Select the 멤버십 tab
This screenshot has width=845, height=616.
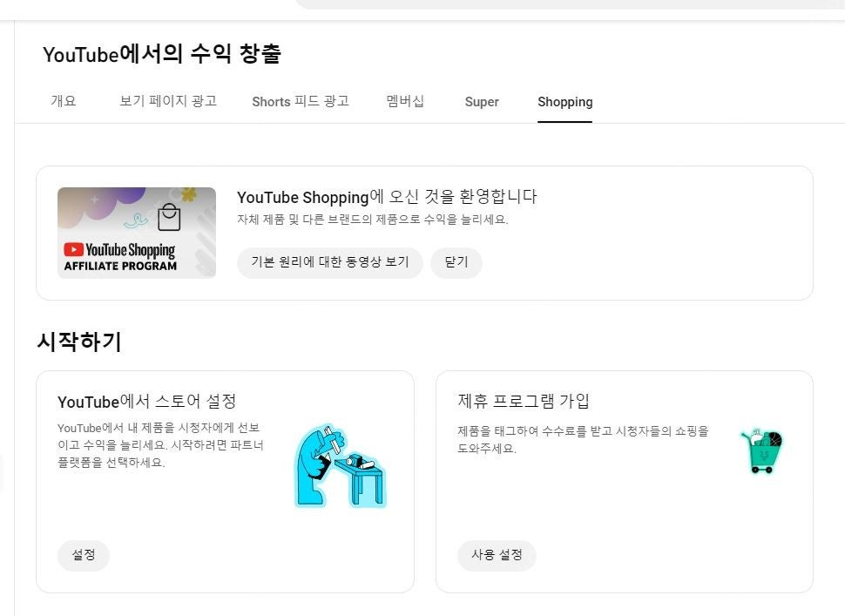(403, 101)
